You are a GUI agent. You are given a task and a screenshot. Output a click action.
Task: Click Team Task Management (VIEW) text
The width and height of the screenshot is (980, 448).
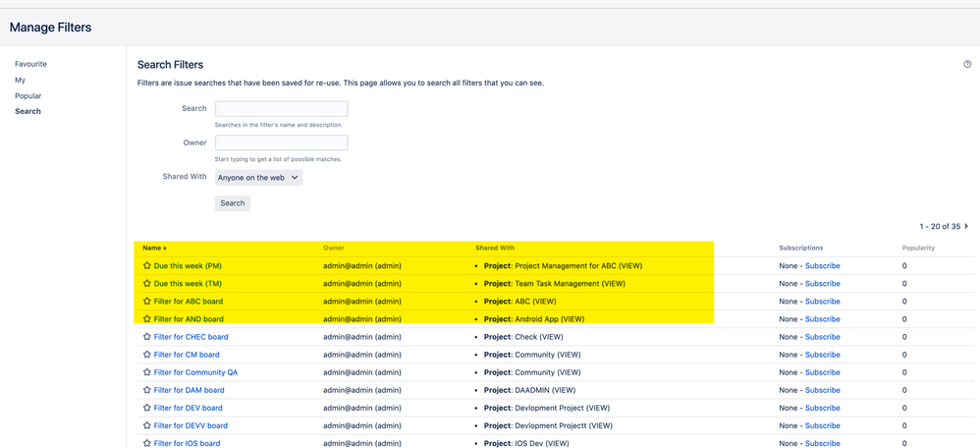coord(570,284)
